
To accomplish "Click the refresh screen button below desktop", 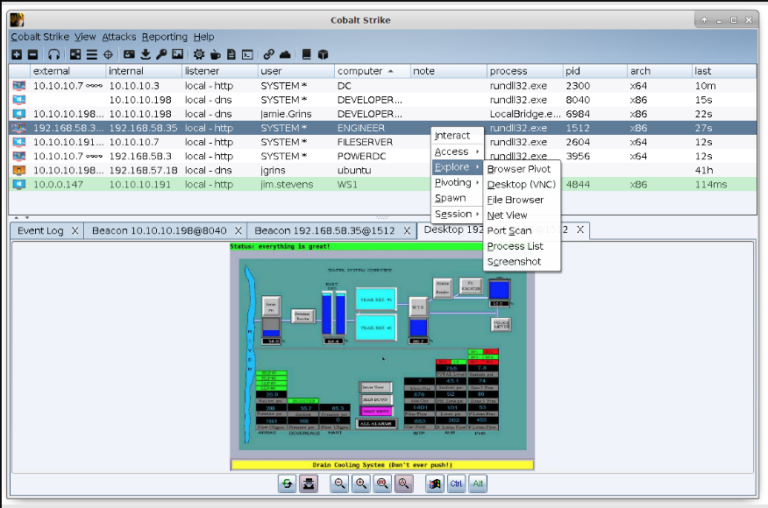I will pos(288,484).
